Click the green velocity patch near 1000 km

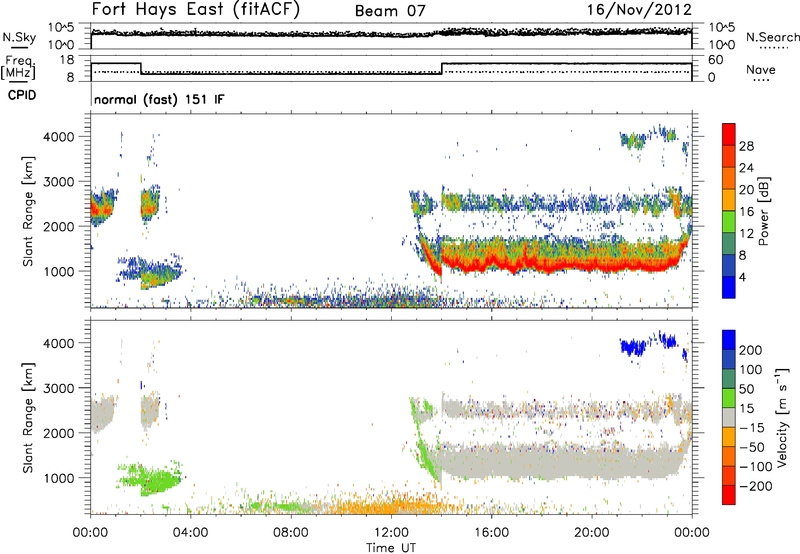point(151,479)
